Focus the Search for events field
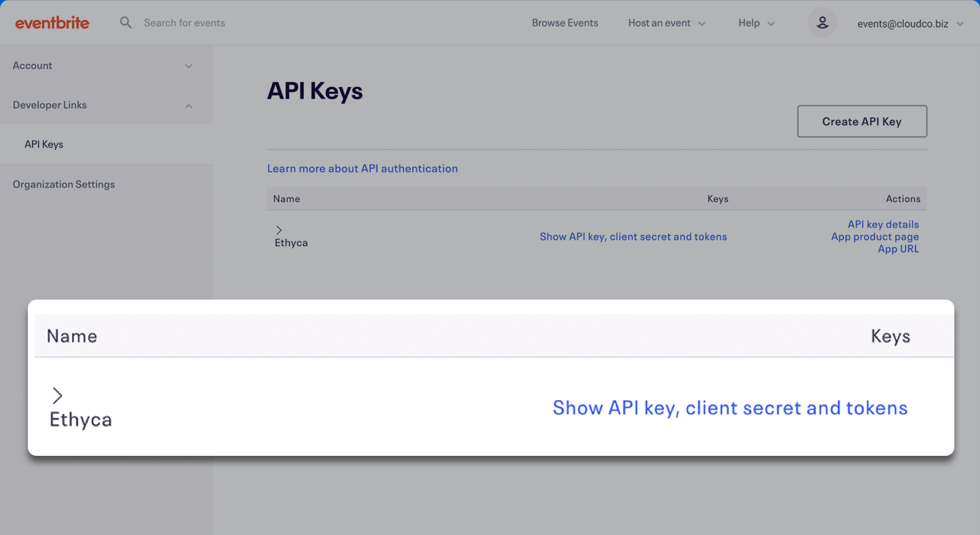The height and width of the screenshot is (535, 980). [184, 23]
